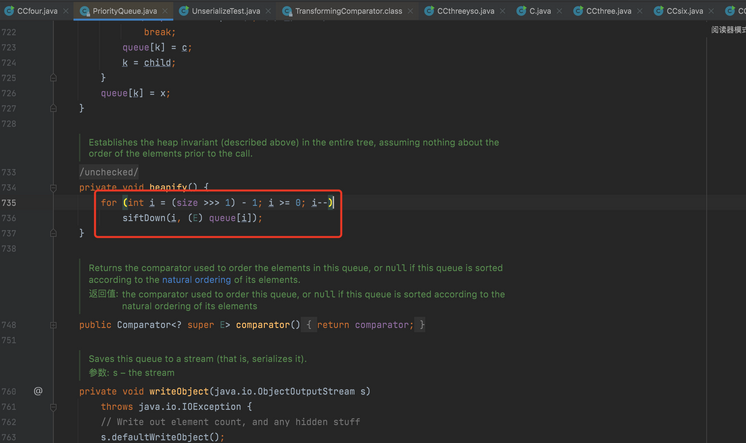Switch to the CCthree.java tab
This screenshot has height=443, width=746.
click(x=609, y=10)
